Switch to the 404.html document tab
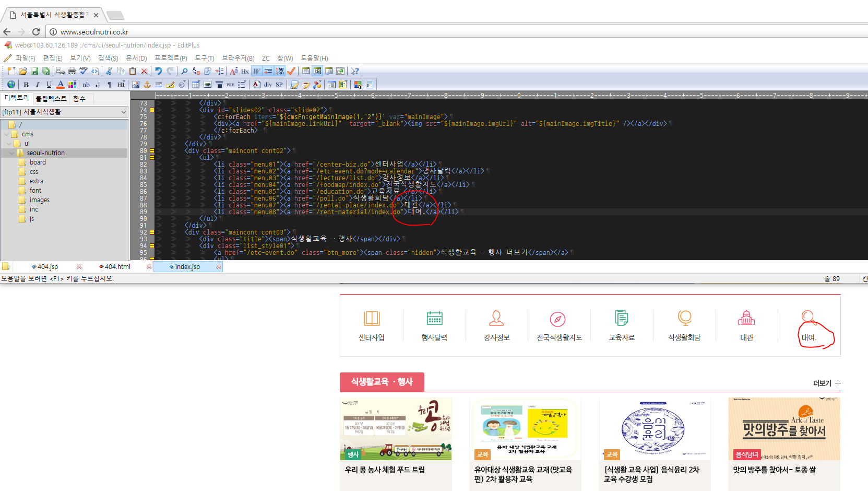Image resolution: width=868 pixels, height=491 pixels. (117, 266)
